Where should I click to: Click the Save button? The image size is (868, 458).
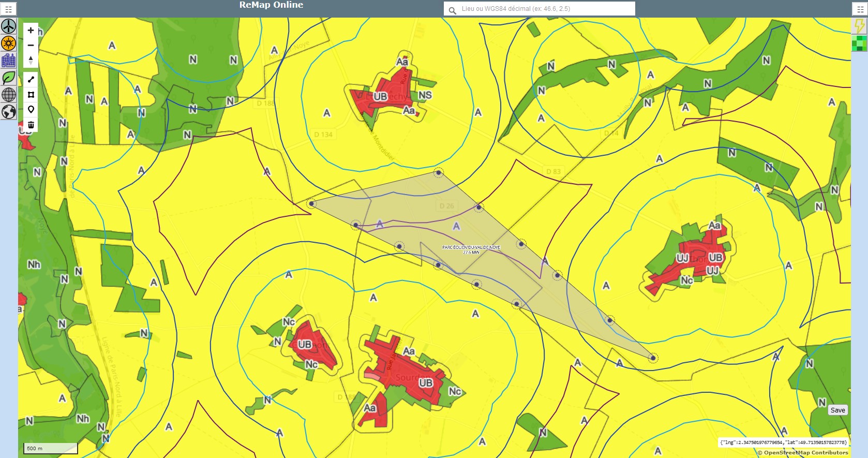click(x=837, y=410)
